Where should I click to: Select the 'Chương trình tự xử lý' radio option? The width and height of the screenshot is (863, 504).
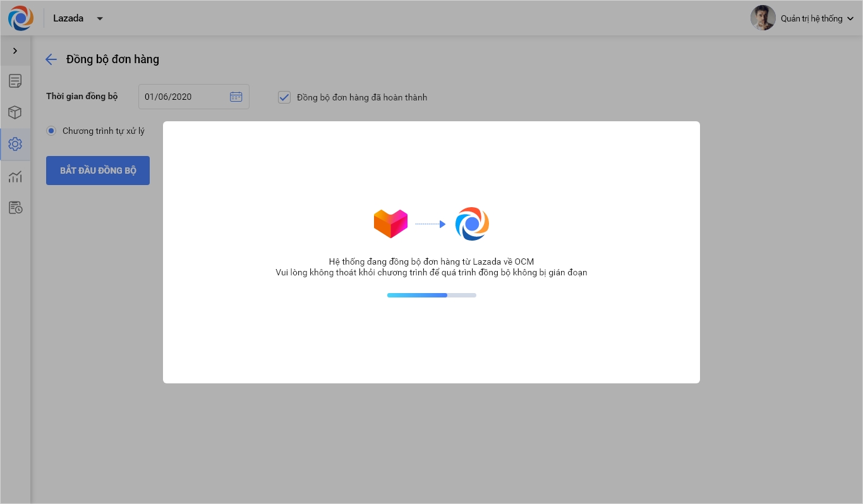coord(51,131)
